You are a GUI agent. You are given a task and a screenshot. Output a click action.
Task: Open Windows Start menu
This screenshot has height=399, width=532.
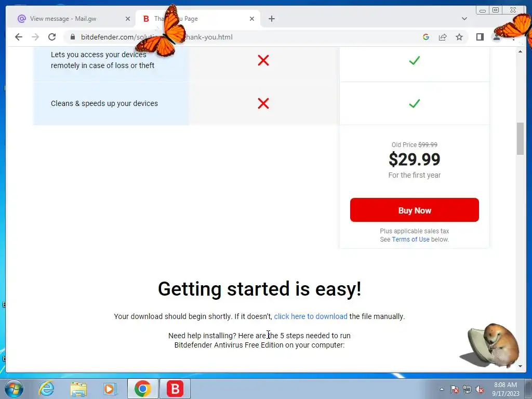[x=14, y=389]
